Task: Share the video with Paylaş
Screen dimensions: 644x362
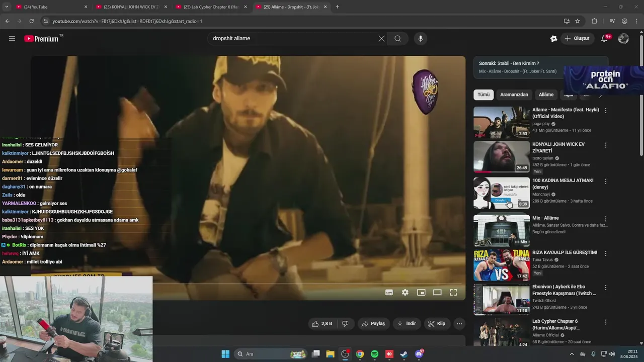Action: point(373,324)
